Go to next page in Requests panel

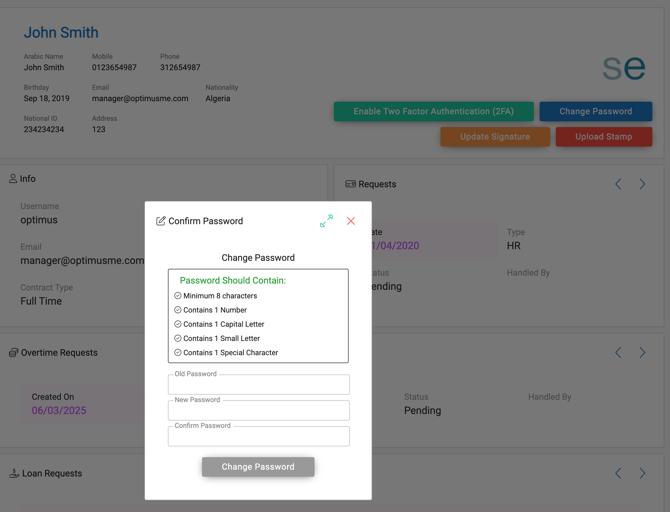coord(642,184)
